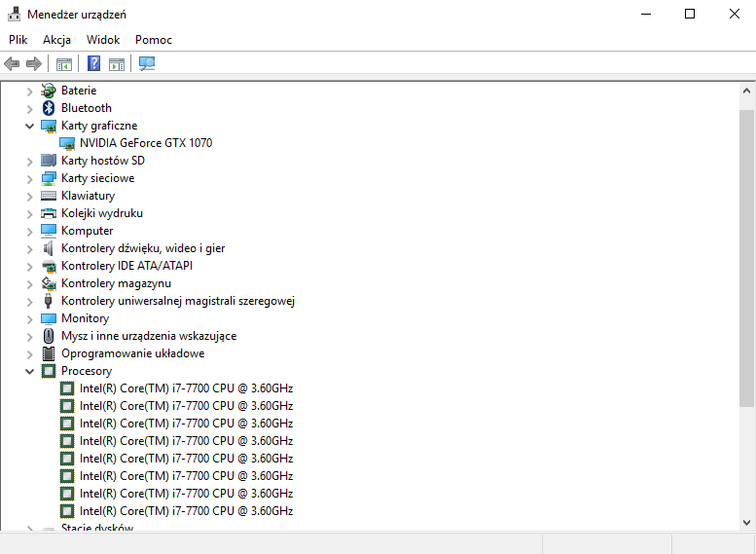Maximize the Menedżer urządzeń window
Image resolution: width=756 pixels, height=554 pixels.
pyautogui.click(x=690, y=14)
